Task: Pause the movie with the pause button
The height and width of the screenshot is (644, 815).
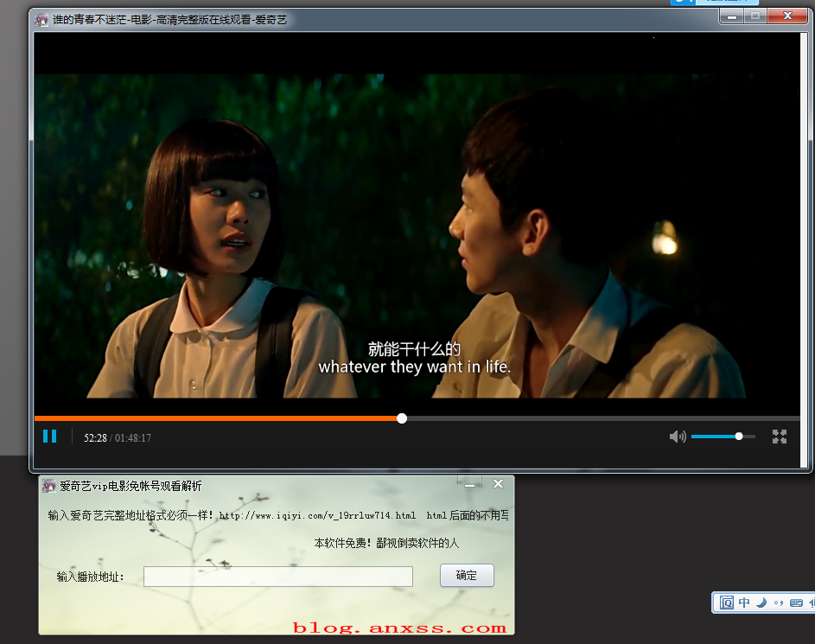Action: point(50,436)
